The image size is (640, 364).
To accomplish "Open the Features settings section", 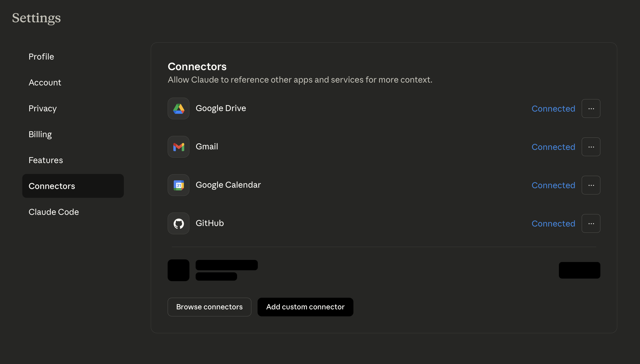I will click(x=46, y=160).
